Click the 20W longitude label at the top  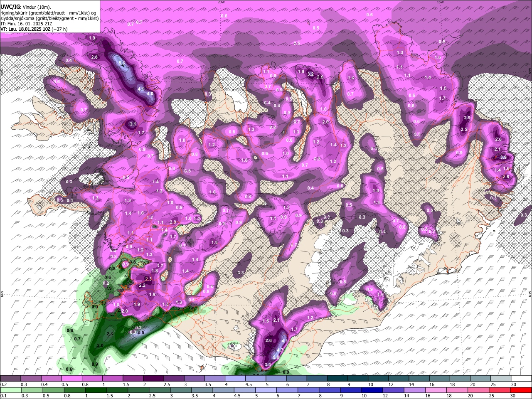point(221,2)
